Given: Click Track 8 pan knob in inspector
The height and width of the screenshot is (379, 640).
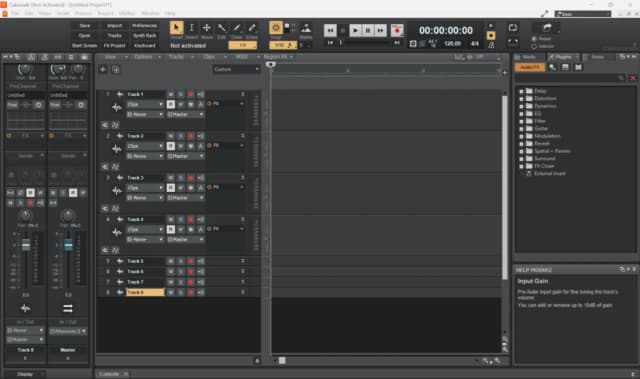Looking at the screenshot, I should click(x=25, y=215).
